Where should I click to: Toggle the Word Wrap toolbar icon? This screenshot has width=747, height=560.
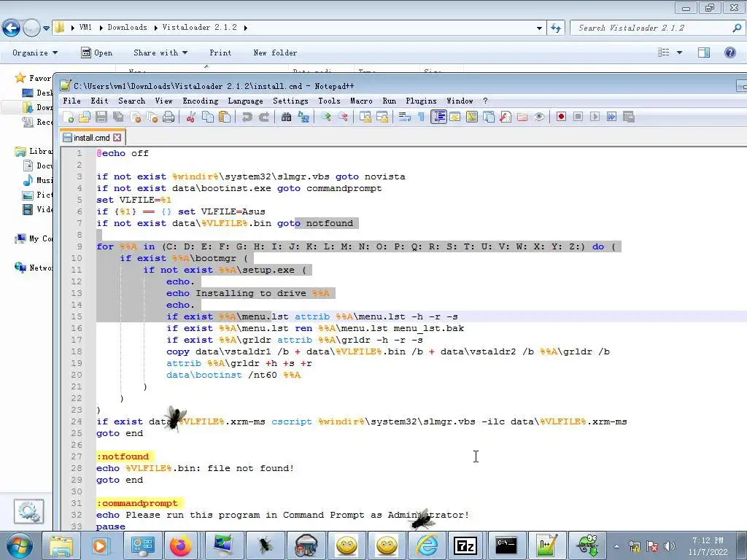pyautogui.click(x=404, y=117)
